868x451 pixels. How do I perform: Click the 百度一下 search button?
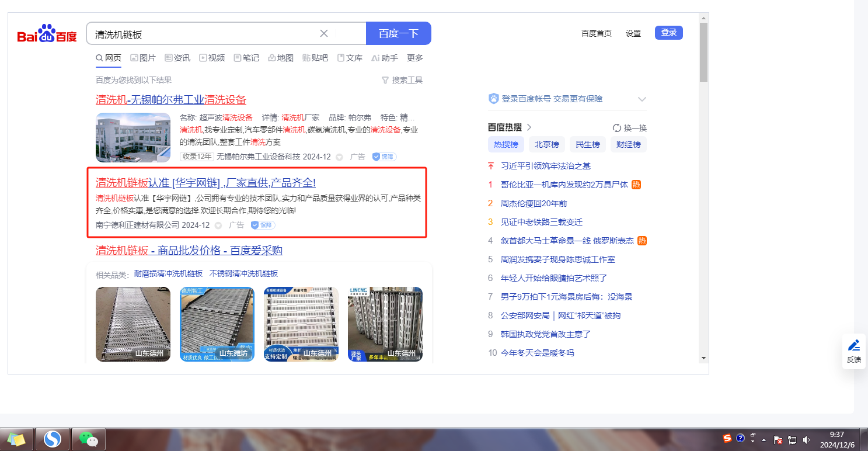click(x=399, y=33)
